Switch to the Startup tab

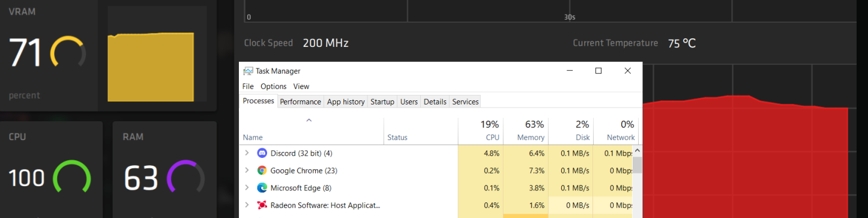382,102
